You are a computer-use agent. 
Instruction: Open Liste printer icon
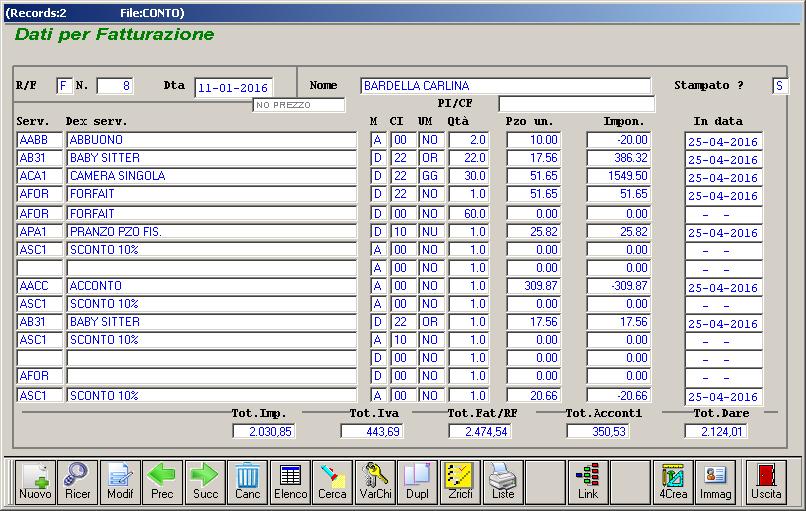503,481
